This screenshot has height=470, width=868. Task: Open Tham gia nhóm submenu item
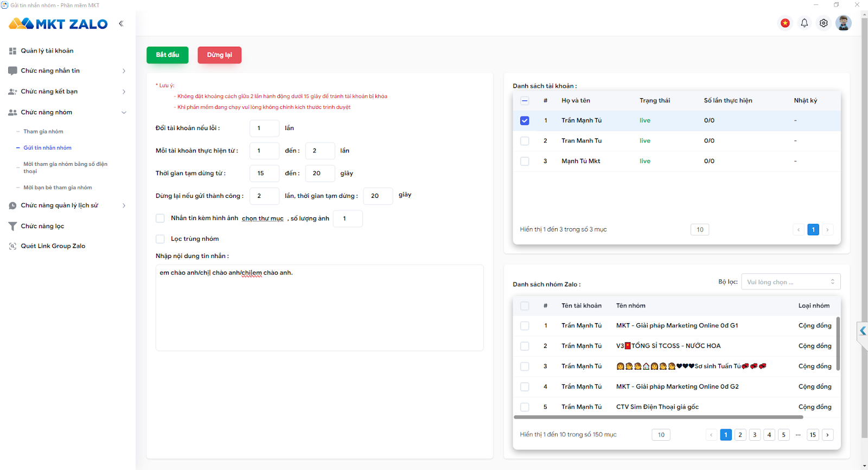click(43, 132)
